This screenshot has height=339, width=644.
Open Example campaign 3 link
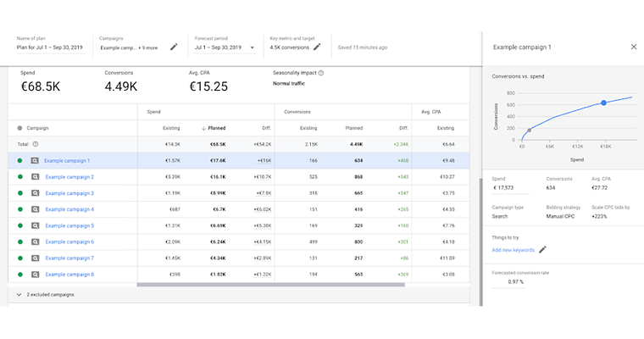[69, 193]
